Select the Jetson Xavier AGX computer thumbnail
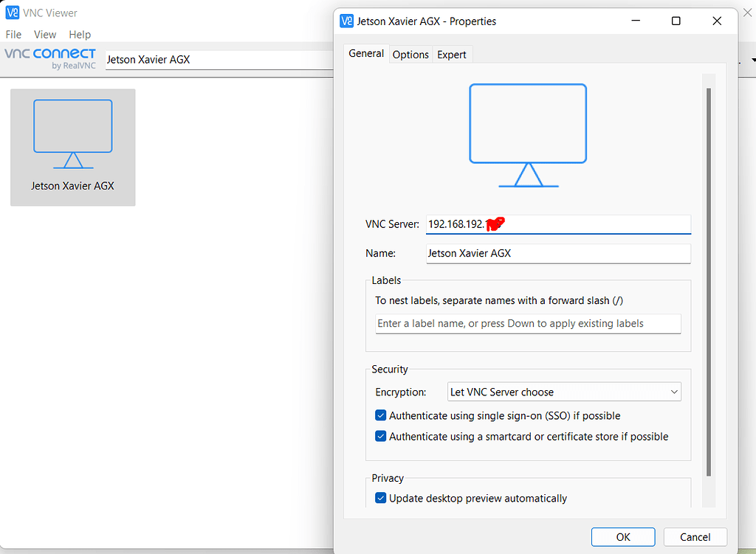 pos(73,148)
